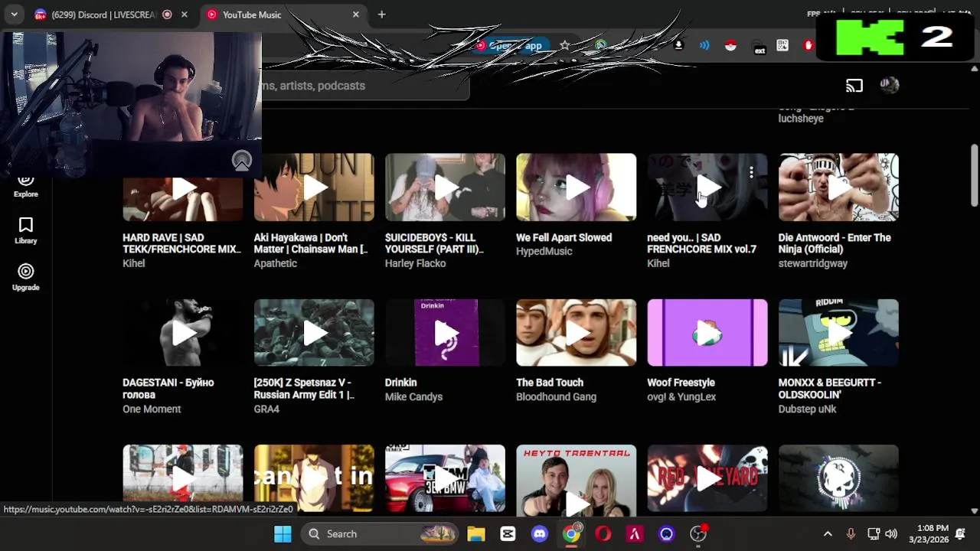Play the Drinkin thumbnail

[445, 333]
